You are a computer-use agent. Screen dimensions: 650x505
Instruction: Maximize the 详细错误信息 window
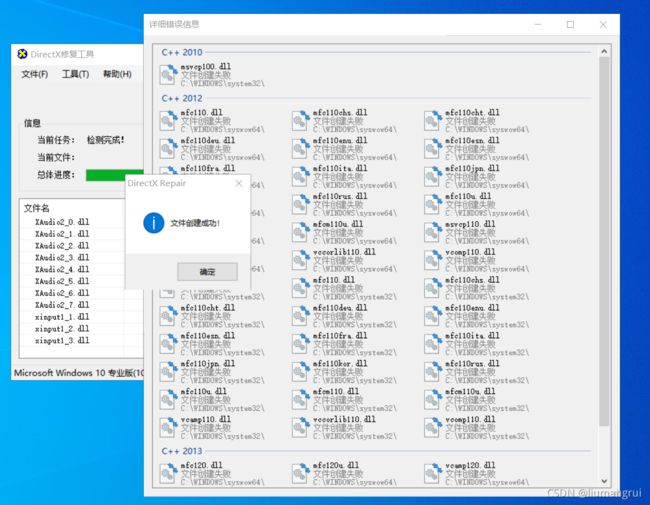tap(570, 25)
